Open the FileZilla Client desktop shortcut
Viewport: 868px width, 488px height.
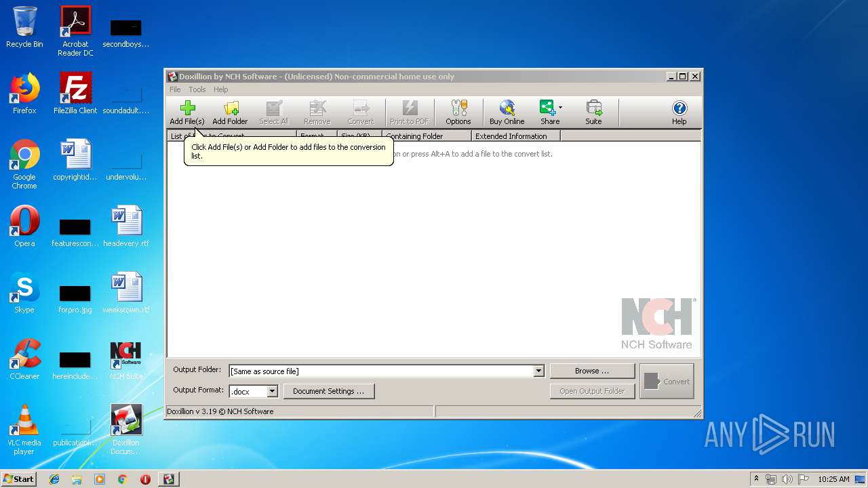tap(75, 94)
